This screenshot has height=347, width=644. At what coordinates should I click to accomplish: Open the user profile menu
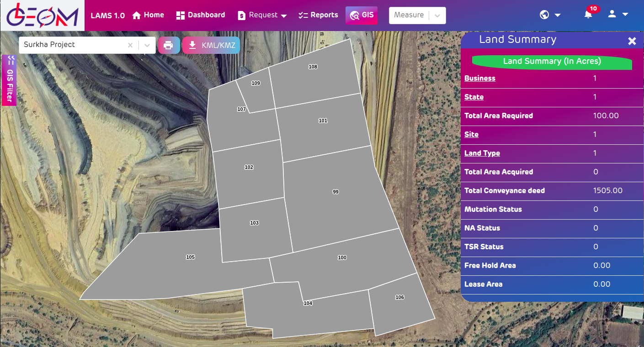(x=618, y=15)
